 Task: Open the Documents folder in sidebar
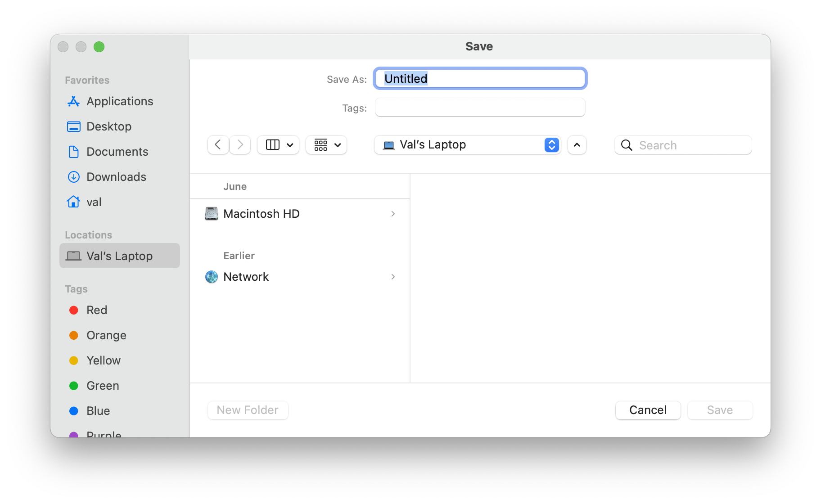click(x=117, y=152)
